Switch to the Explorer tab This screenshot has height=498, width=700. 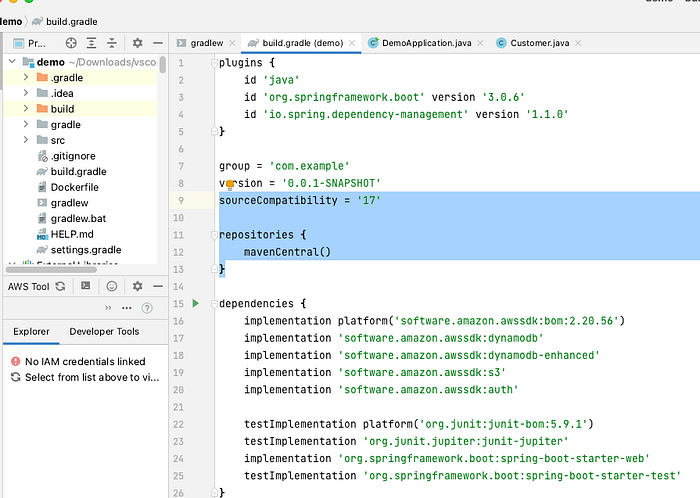coord(31,332)
